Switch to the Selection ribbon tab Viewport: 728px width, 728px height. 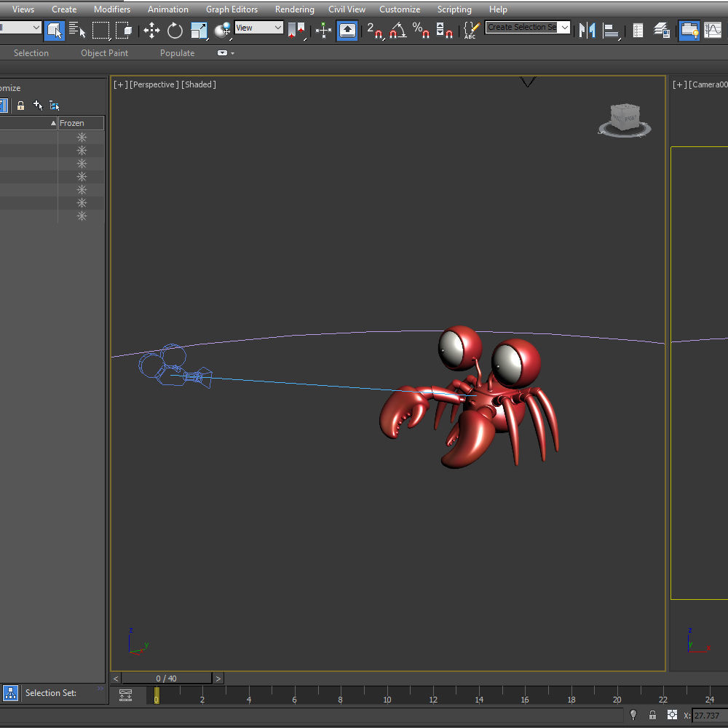pyautogui.click(x=31, y=53)
